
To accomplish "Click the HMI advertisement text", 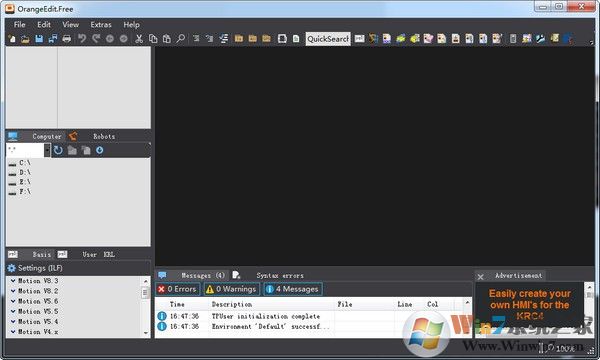I will coord(530,305).
